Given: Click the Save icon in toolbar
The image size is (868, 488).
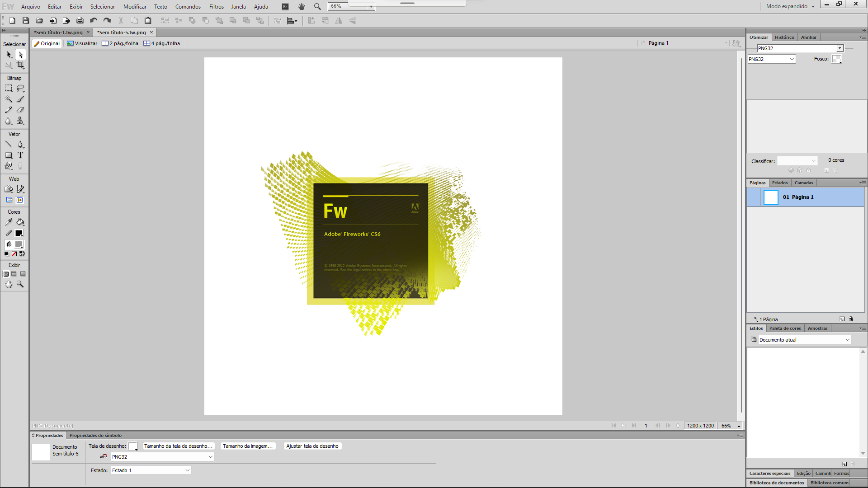Looking at the screenshot, I should point(26,21).
